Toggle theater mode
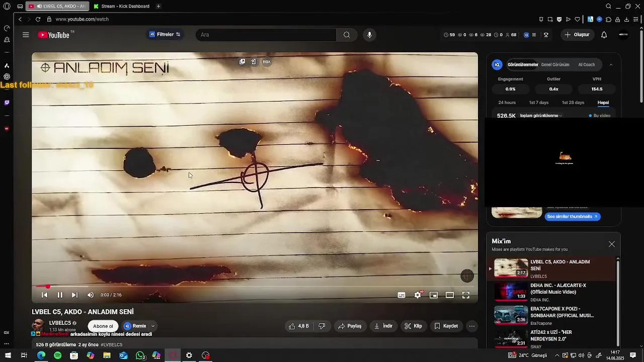The width and height of the screenshot is (644, 362). coord(450,295)
